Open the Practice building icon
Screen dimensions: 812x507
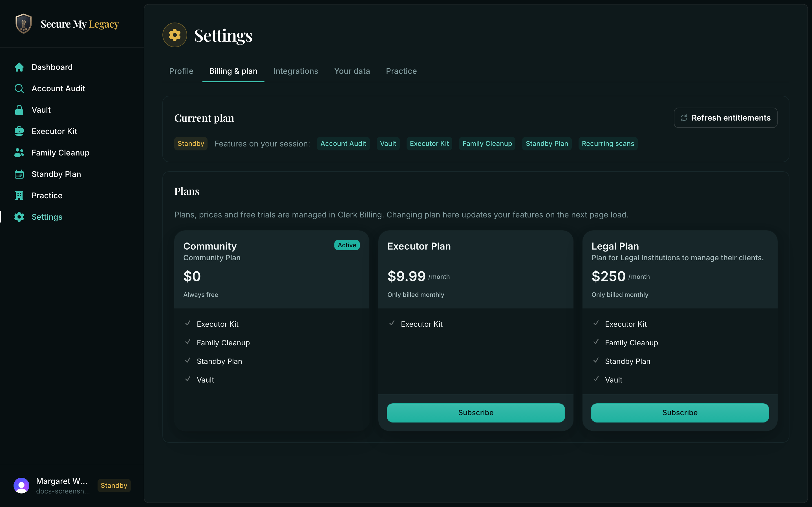[19, 195]
